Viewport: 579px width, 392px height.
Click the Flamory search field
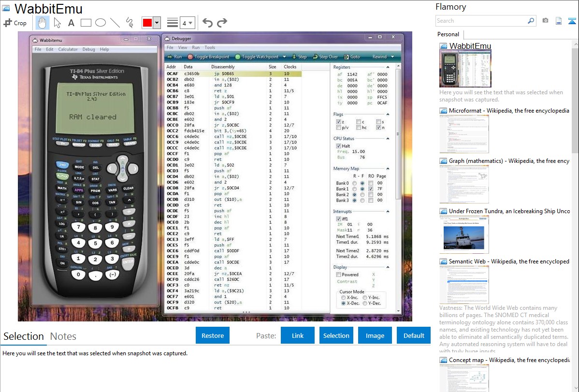click(481, 21)
